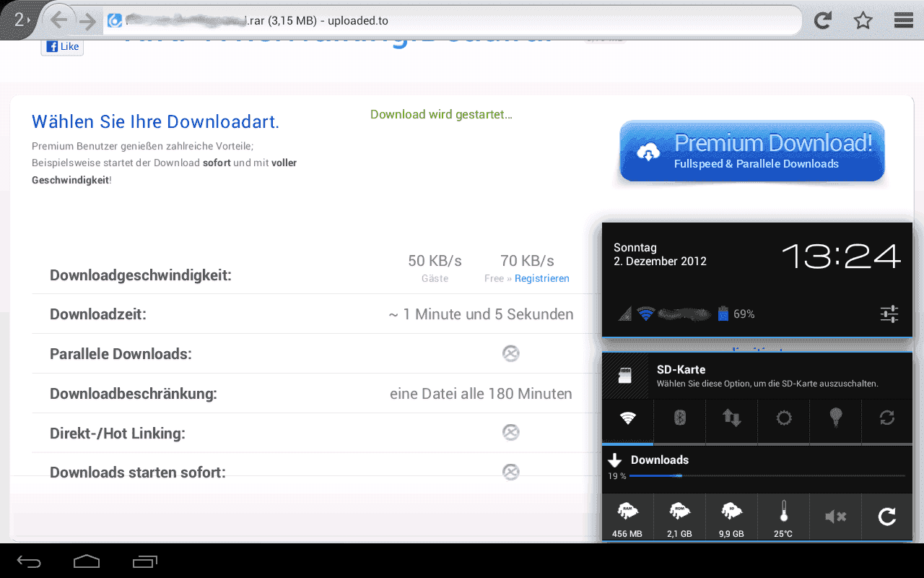
Task: Open the Registrieren link
Action: tap(542, 278)
